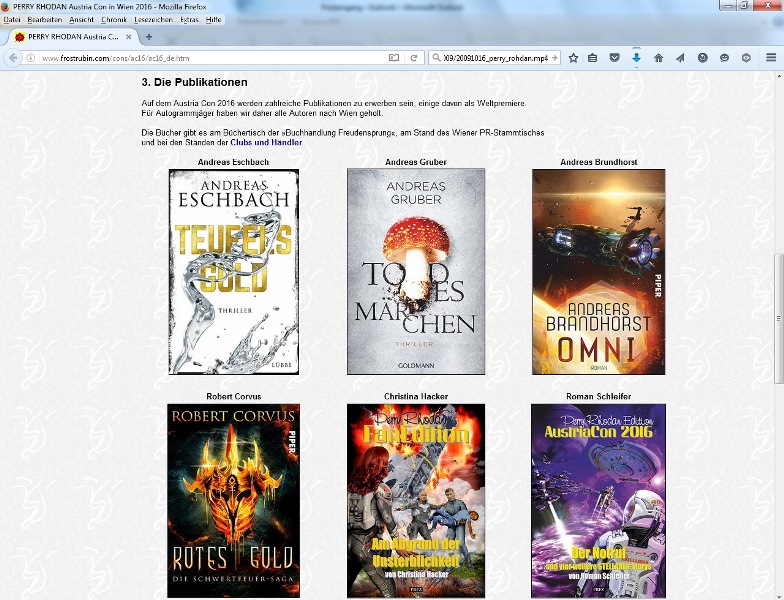This screenshot has width=784, height=600.
Task: Open the Chronik menu
Action: 114,20
